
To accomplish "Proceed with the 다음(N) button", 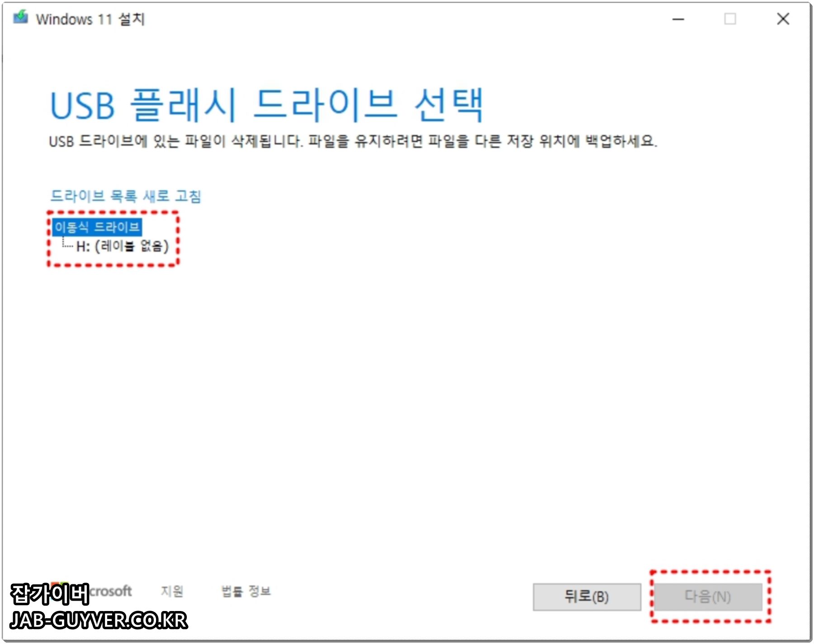I will coord(709,597).
